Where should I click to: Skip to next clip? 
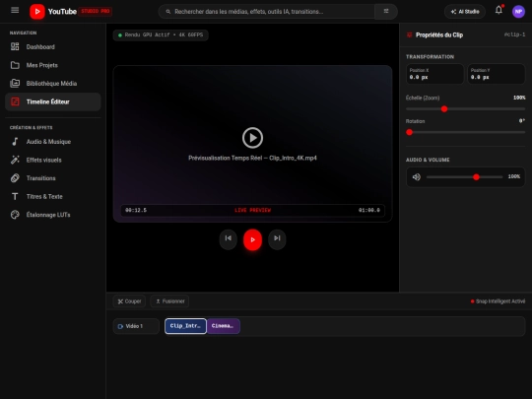(x=277, y=238)
